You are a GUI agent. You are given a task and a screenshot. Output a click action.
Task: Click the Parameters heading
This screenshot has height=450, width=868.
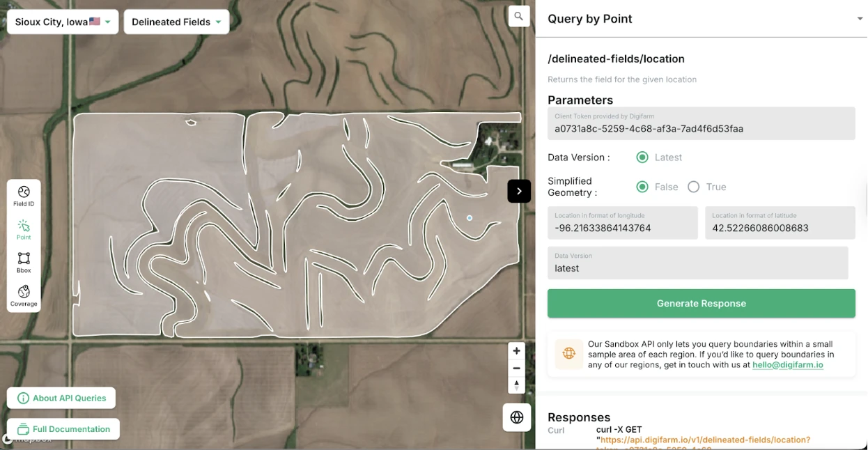pos(580,100)
